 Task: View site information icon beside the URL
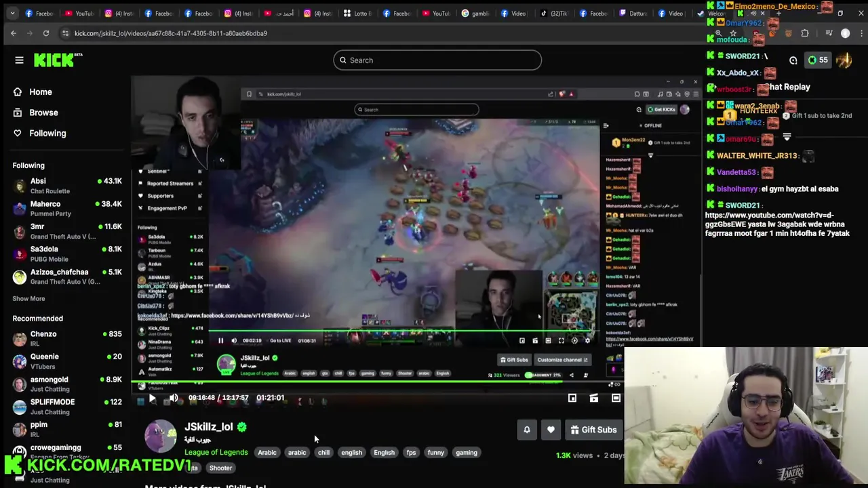coord(65,33)
